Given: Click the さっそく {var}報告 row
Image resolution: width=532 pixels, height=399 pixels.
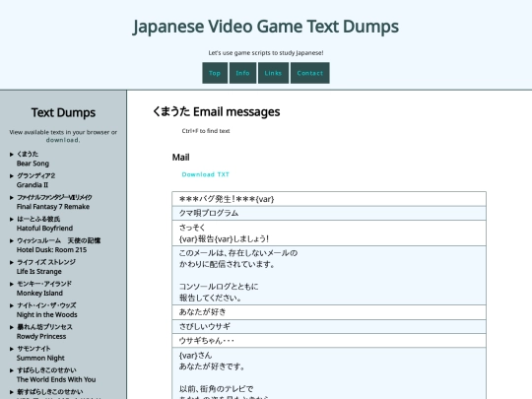Looking at the screenshot, I should (x=329, y=233).
